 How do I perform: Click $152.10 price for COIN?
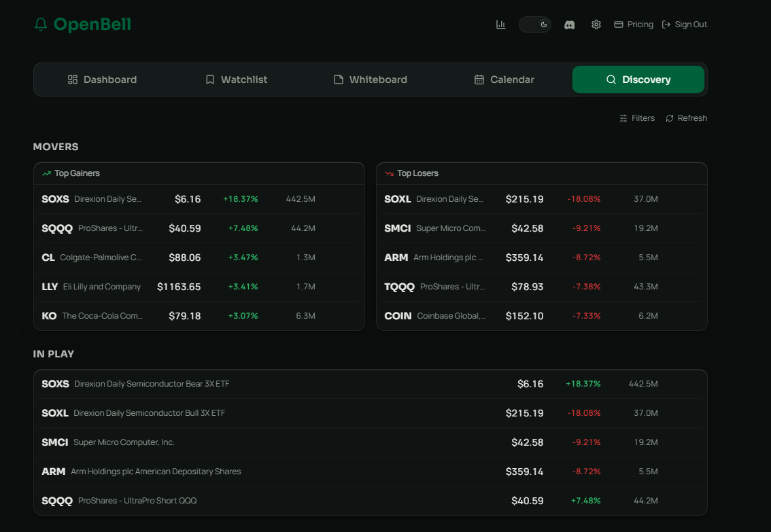tap(525, 316)
